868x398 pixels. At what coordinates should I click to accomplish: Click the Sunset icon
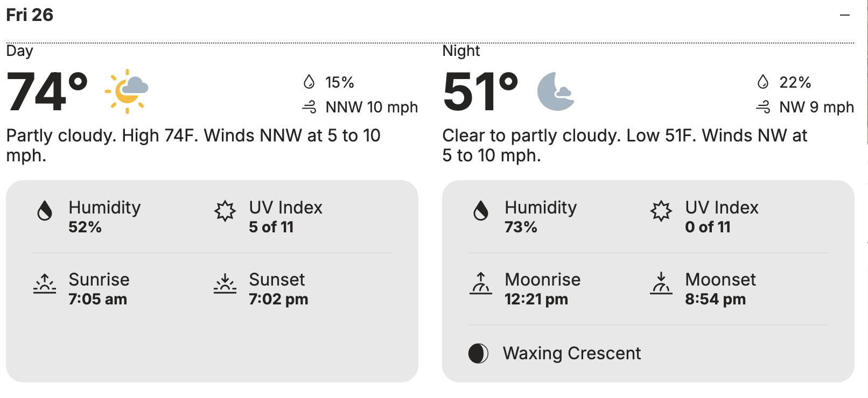coord(225,283)
